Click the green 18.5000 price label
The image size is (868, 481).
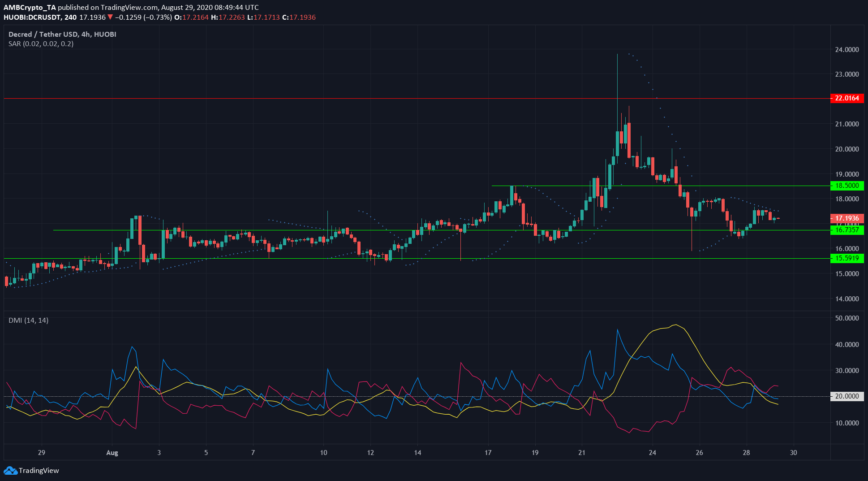coord(847,186)
